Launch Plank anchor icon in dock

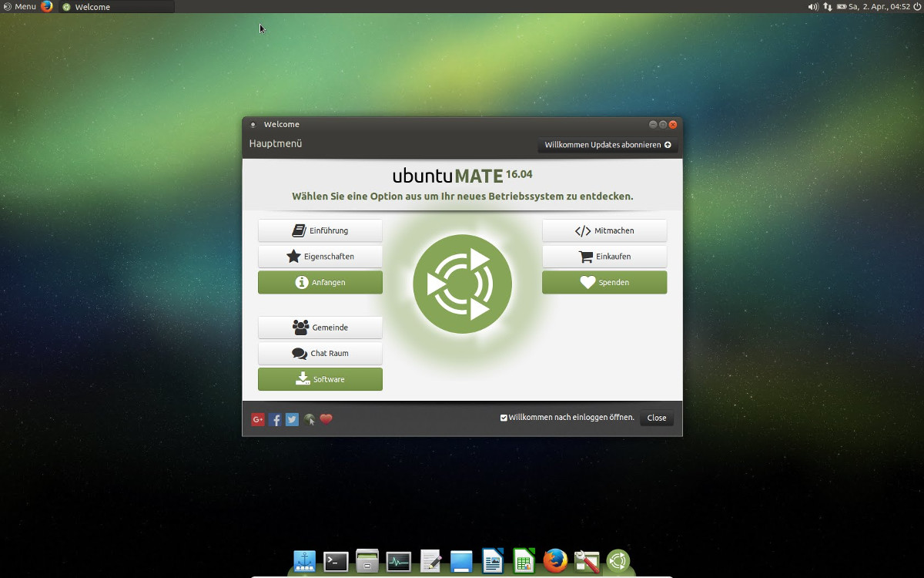pos(305,562)
